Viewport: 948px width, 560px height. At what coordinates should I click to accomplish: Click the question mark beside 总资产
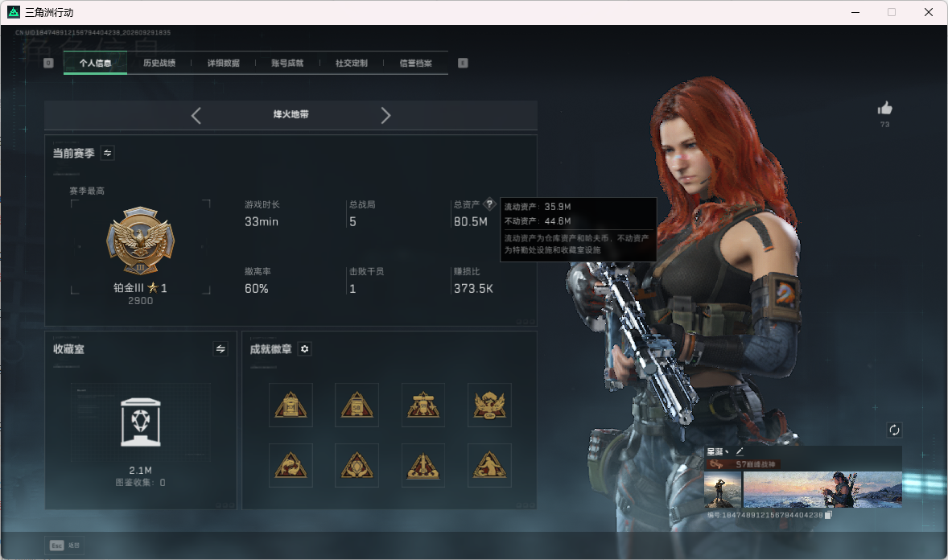click(490, 204)
